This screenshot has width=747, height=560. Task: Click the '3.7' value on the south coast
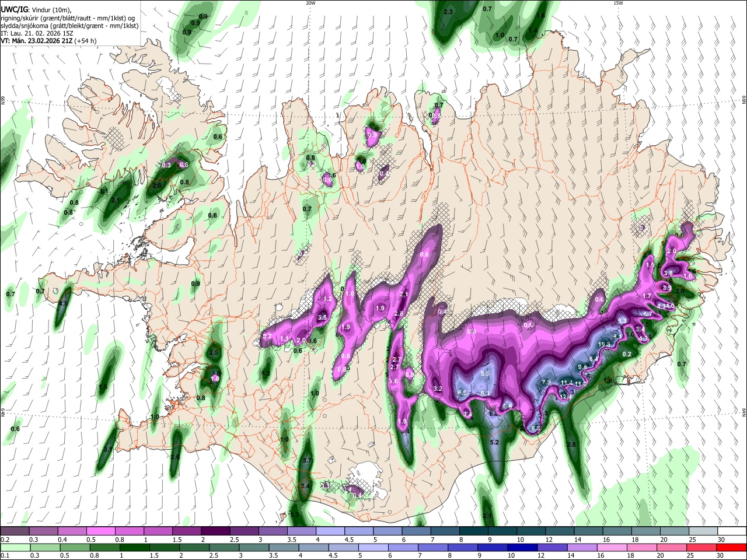click(x=308, y=461)
